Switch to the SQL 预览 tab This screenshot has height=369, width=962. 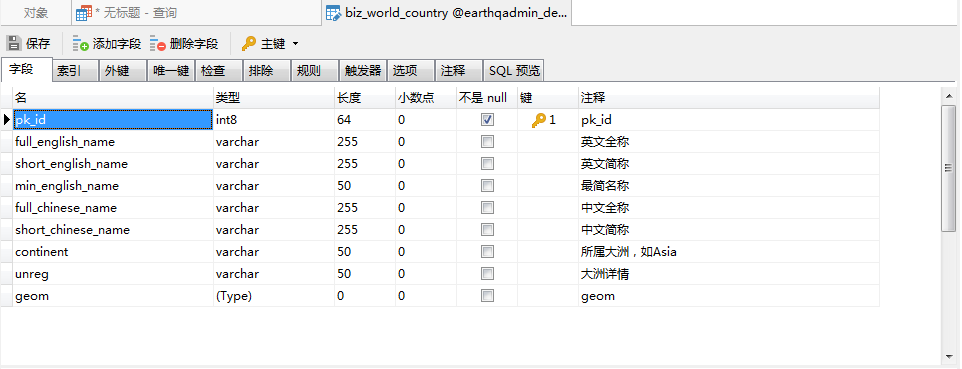(514, 71)
